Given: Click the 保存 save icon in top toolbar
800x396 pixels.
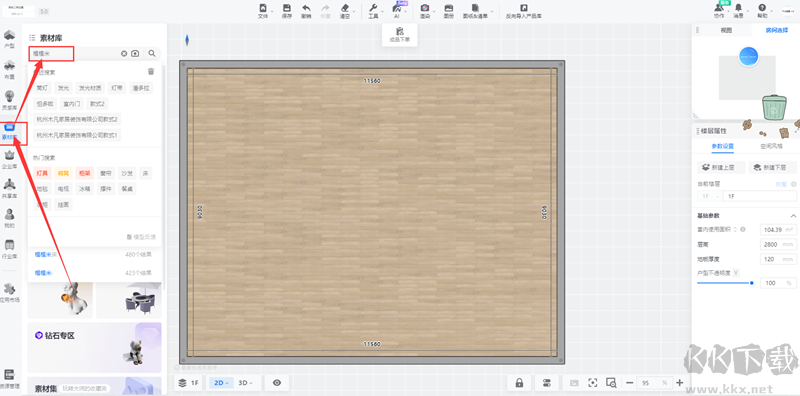Looking at the screenshot, I should pos(287,8).
